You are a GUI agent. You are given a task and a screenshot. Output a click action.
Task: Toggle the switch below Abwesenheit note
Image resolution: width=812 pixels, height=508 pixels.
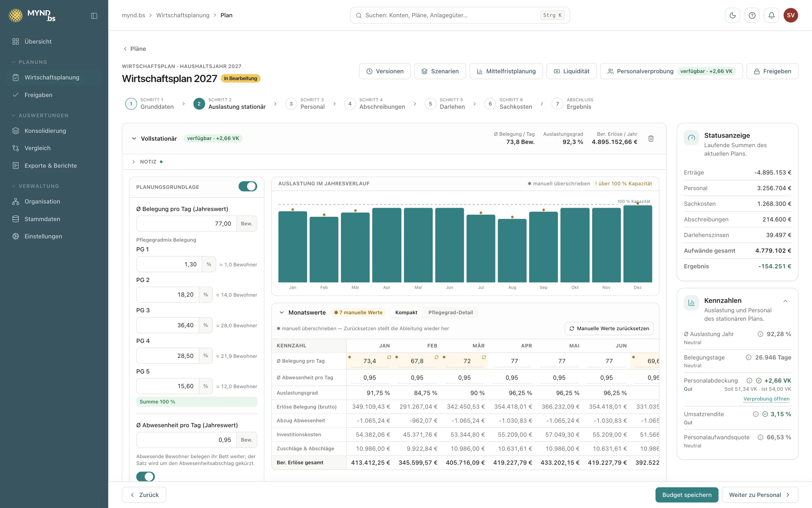(145, 476)
